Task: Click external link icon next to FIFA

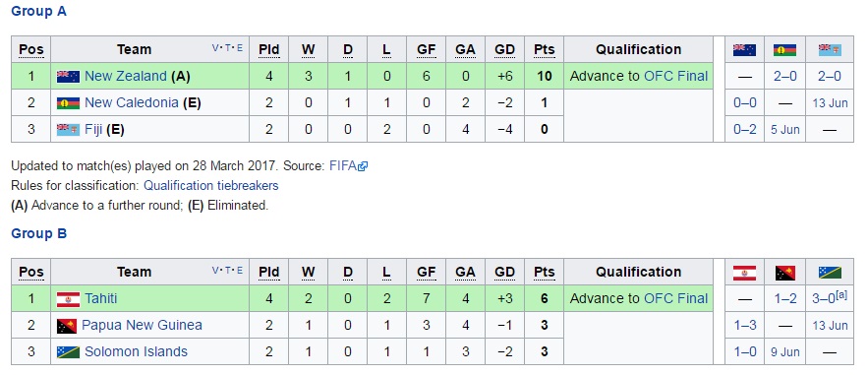Action: tap(363, 165)
